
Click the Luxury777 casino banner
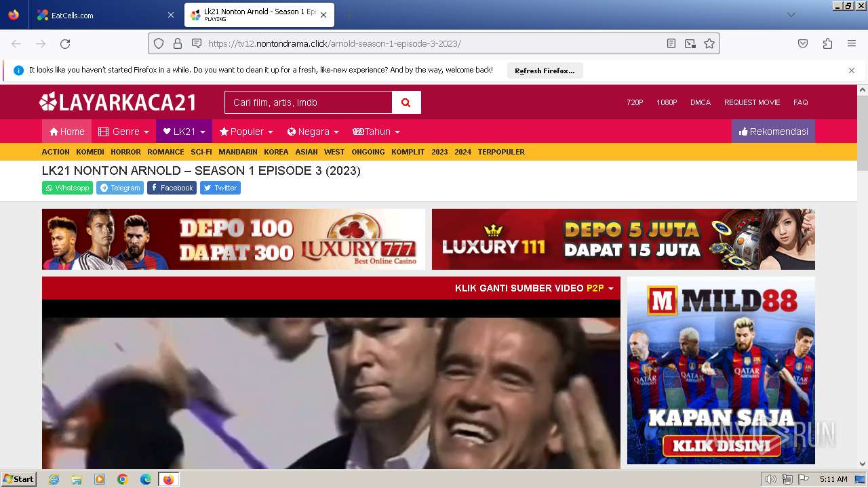point(233,239)
